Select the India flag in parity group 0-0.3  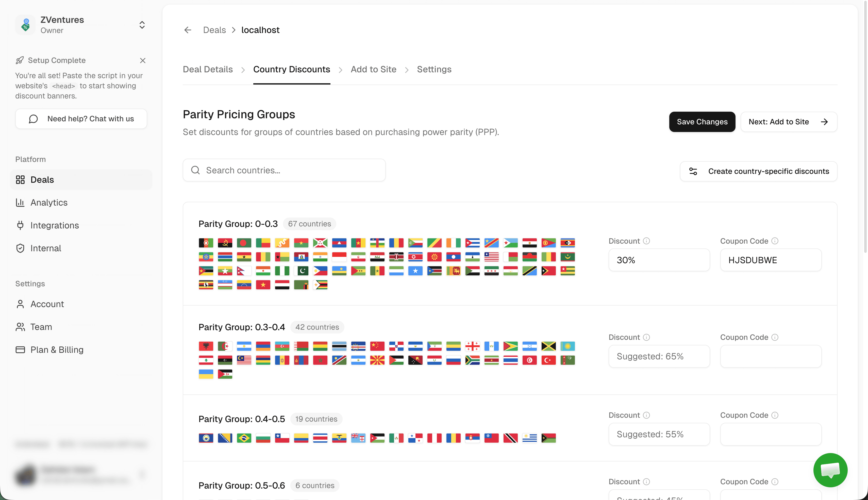click(x=320, y=257)
